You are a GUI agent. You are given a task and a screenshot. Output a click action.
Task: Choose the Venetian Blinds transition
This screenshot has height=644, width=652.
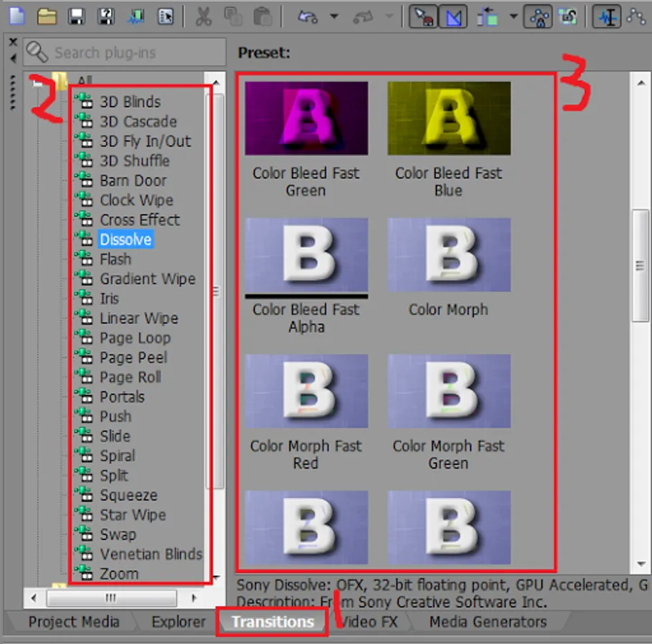click(151, 554)
